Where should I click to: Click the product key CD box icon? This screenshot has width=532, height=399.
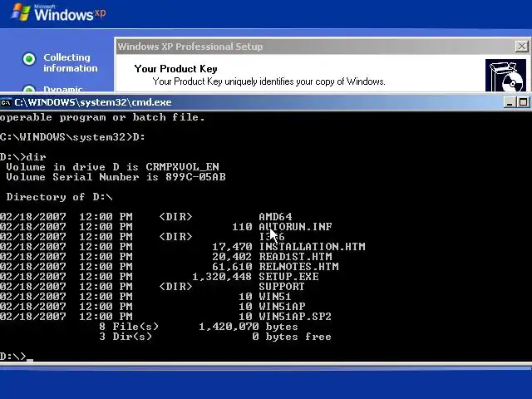[505, 76]
